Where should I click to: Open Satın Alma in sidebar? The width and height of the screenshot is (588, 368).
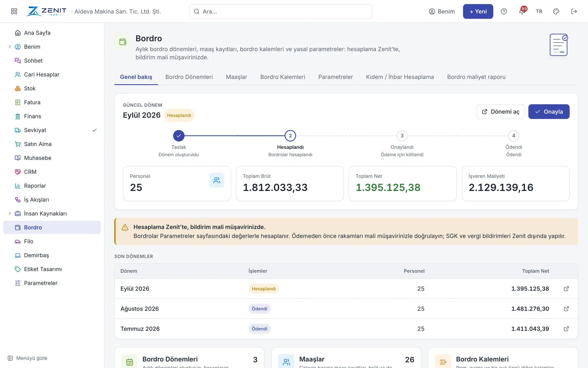tap(52, 144)
